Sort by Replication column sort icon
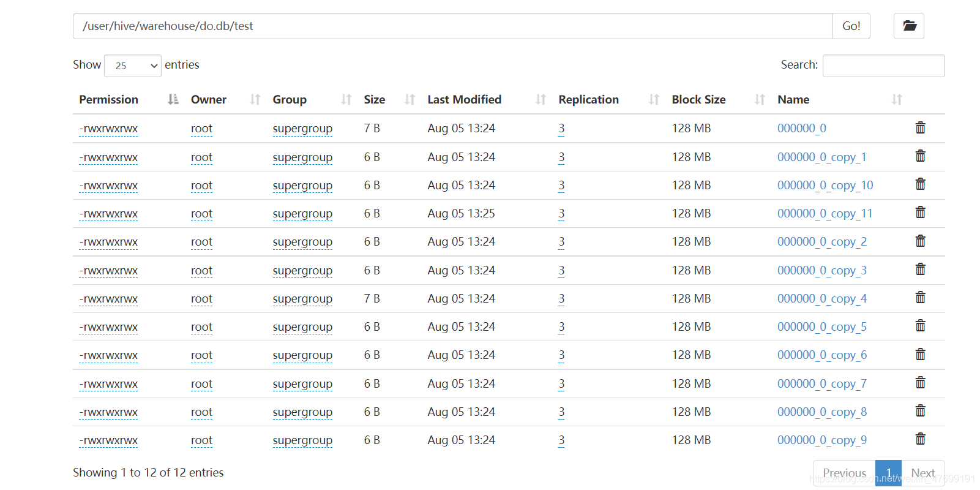The image size is (980, 490). 654,99
